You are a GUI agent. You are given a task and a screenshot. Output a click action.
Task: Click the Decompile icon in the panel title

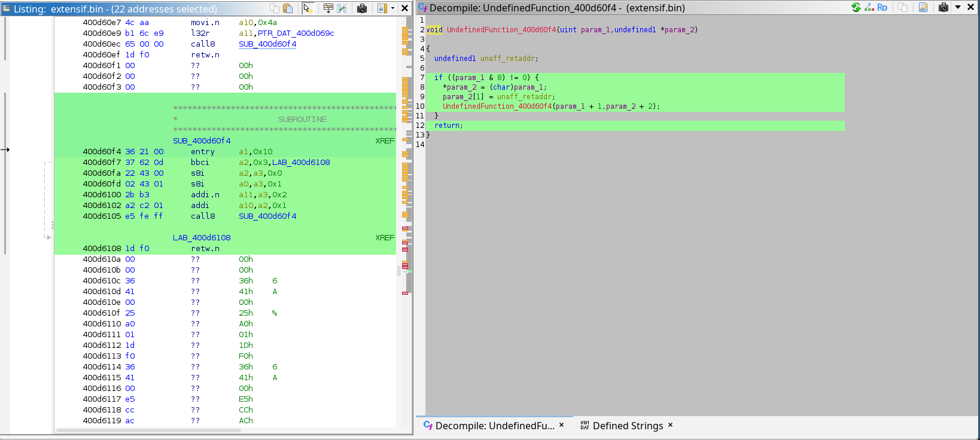[x=422, y=8]
